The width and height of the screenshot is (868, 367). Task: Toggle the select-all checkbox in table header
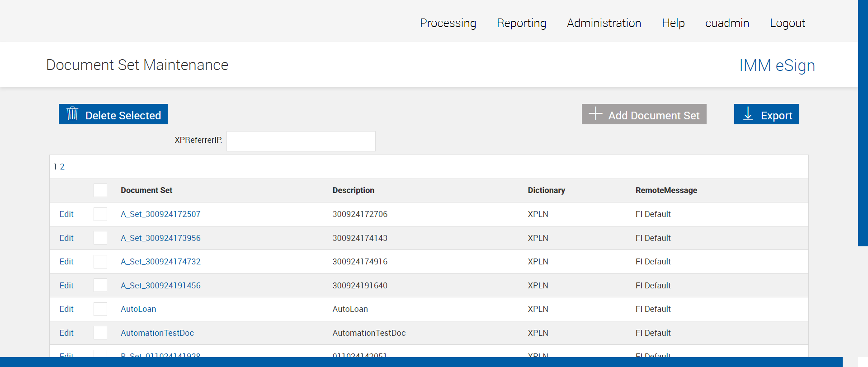pos(100,190)
